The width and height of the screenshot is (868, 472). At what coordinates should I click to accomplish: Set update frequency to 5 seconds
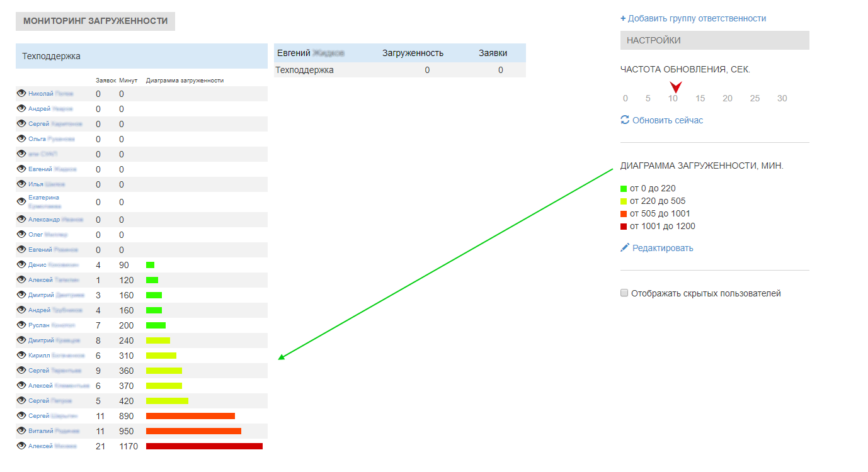coord(648,98)
